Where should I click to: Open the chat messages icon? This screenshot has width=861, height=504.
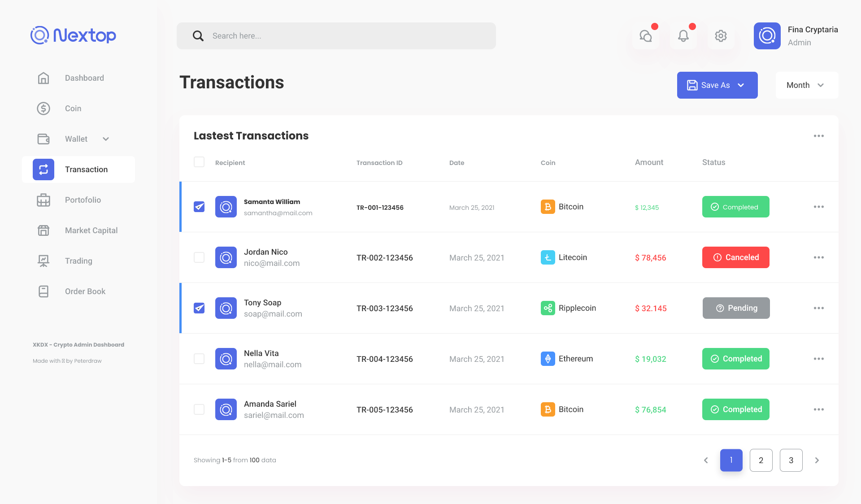click(x=646, y=36)
